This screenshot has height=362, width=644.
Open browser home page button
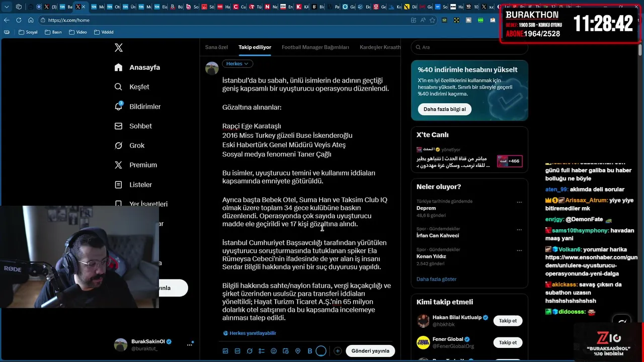coord(31,20)
